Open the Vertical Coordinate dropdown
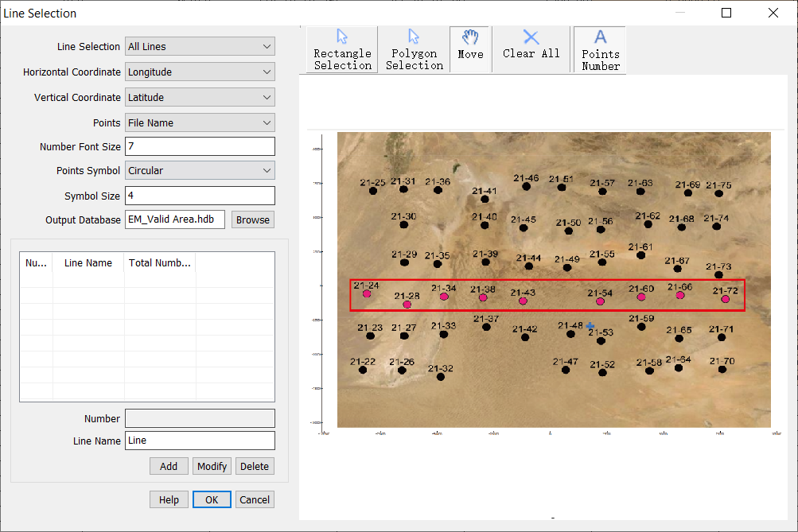 200,97
